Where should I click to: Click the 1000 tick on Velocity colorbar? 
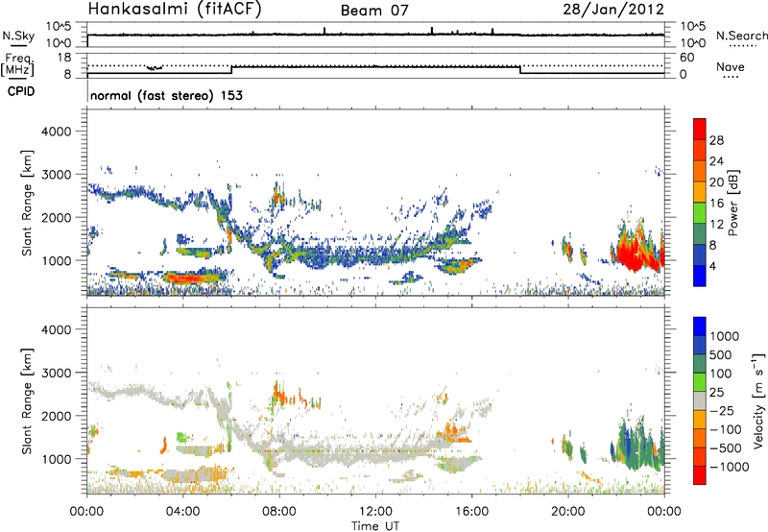pyautogui.click(x=725, y=336)
